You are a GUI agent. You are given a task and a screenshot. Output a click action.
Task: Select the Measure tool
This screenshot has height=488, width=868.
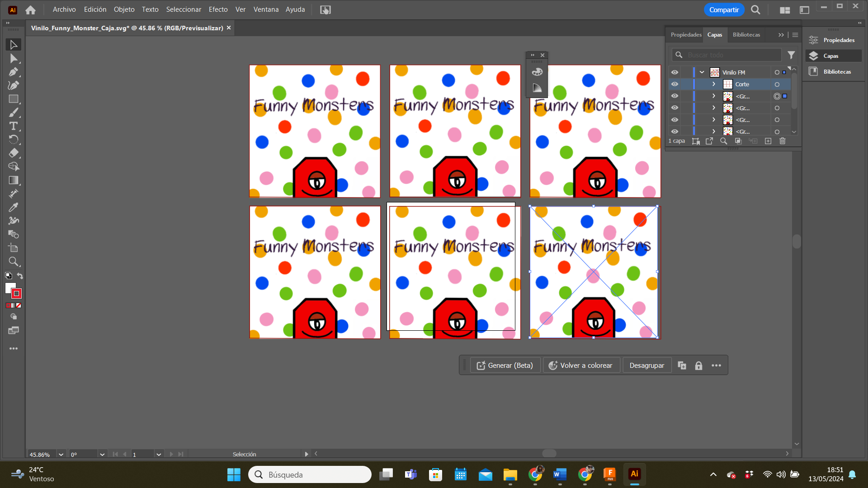coord(14,194)
